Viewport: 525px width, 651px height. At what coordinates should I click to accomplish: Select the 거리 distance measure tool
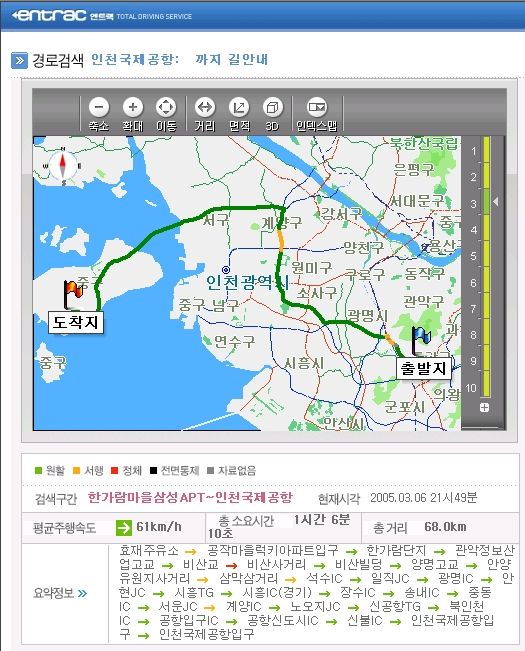(x=205, y=108)
